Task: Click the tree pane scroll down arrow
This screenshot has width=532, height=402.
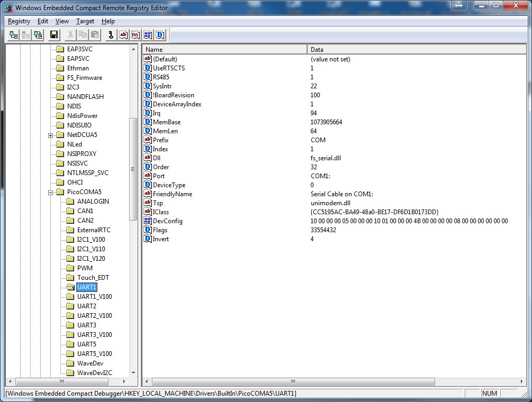Action: point(133,372)
